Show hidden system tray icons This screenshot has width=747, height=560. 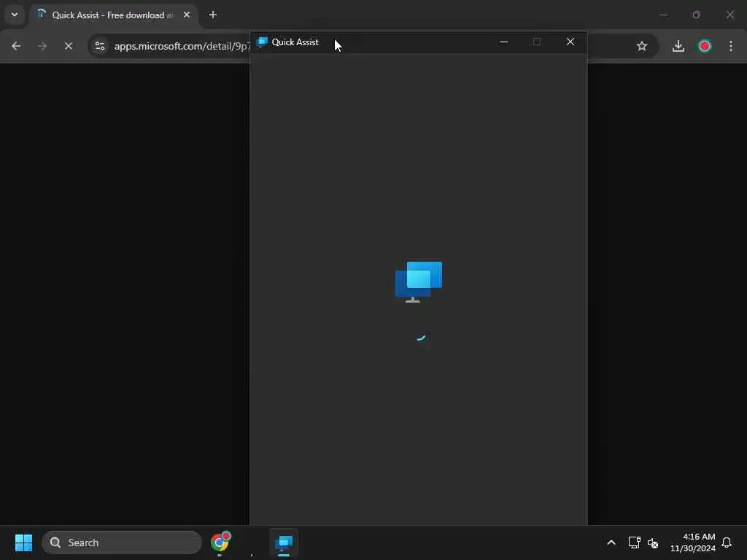coord(611,542)
